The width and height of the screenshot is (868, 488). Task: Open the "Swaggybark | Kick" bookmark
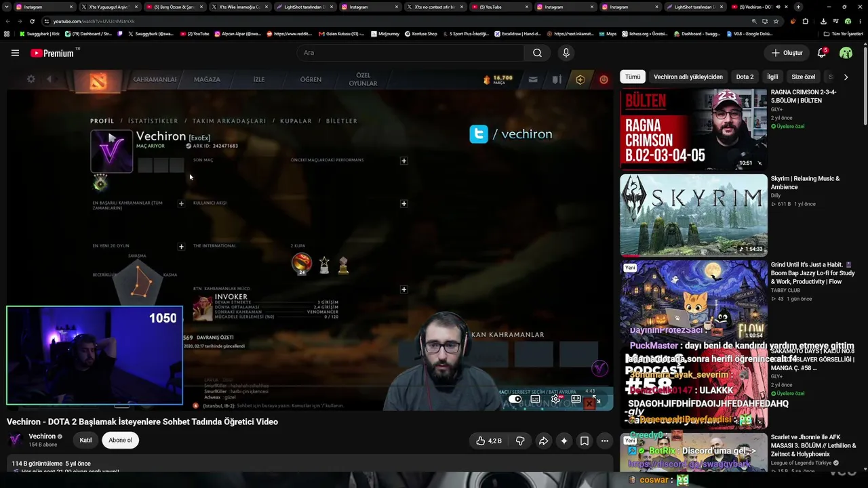tap(39, 33)
